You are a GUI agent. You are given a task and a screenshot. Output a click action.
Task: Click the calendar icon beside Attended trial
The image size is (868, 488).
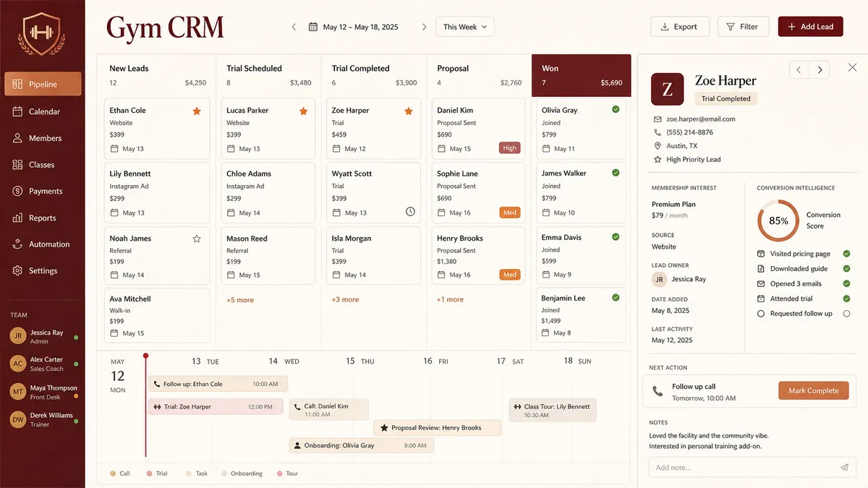click(761, 299)
